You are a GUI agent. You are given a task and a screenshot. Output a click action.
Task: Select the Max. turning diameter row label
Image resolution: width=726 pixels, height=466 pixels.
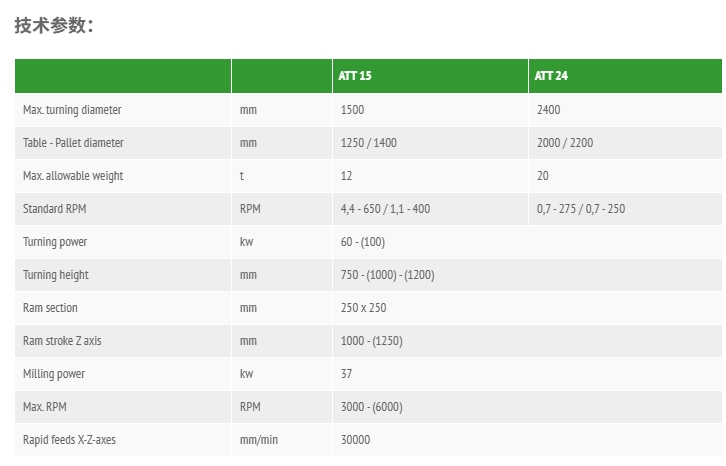72,110
